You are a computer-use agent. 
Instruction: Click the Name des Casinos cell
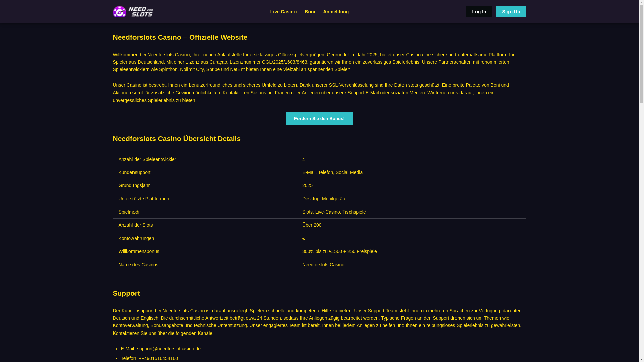[x=205, y=265]
